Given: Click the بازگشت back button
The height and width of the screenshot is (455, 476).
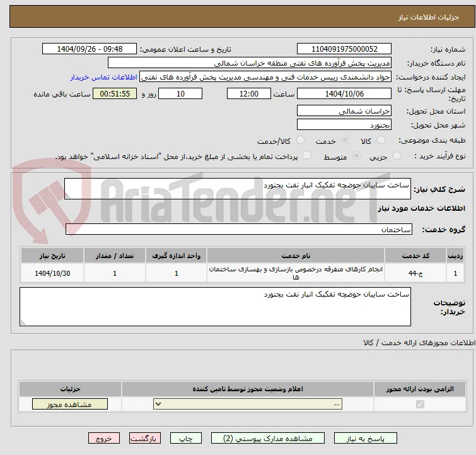Looking at the screenshot, I should coord(145,439).
